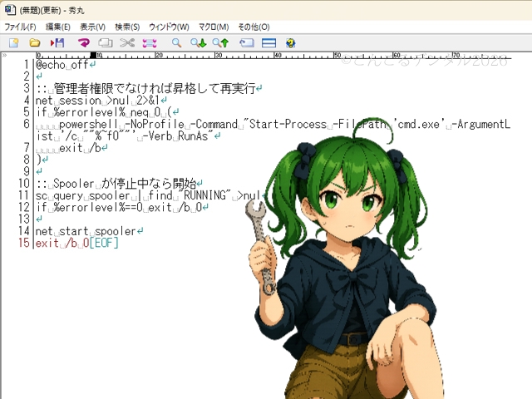Cut selection with the scissors icon
The width and height of the screenshot is (532, 399).
127,42
